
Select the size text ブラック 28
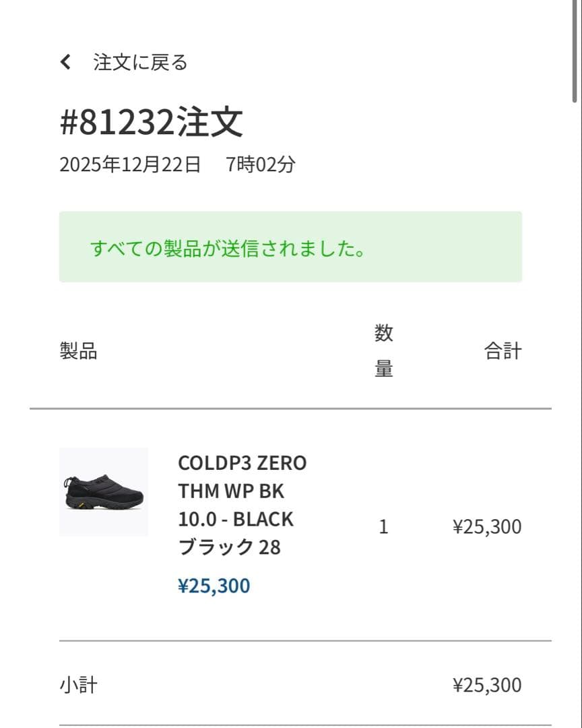point(229,547)
